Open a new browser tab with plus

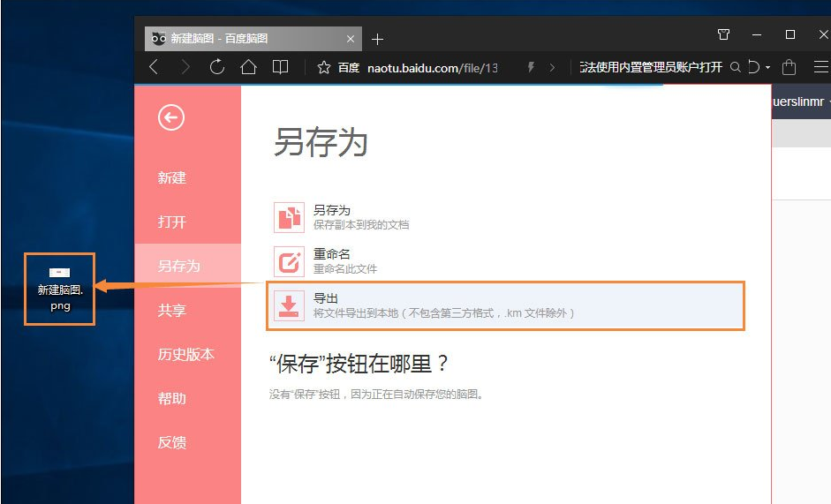377,39
